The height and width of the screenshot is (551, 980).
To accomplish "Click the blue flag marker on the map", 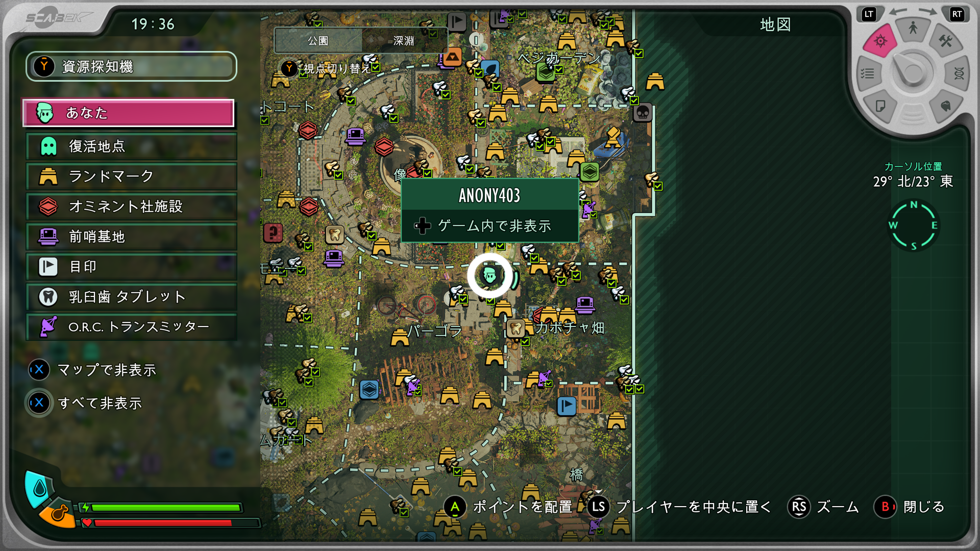I will pyautogui.click(x=567, y=406).
